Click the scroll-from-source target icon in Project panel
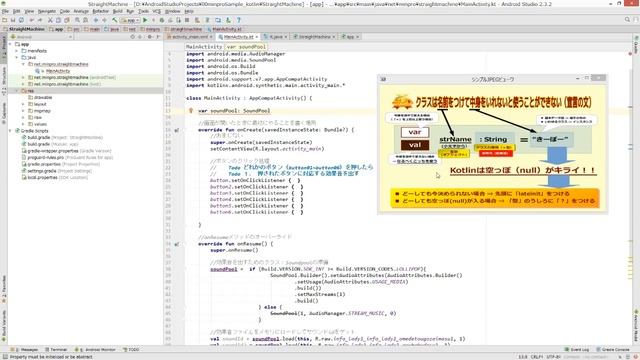 132,37
